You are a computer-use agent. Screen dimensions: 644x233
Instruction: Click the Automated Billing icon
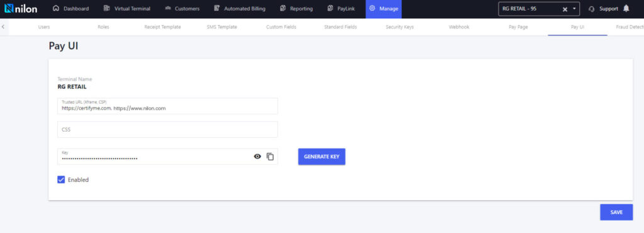pyautogui.click(x=217, y=8)
